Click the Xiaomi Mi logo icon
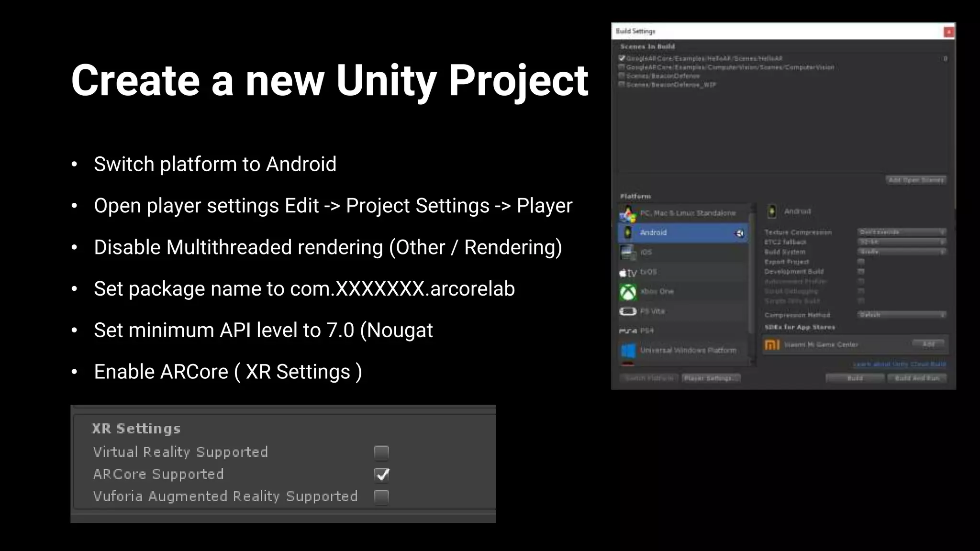This screenshot has height=551, width=980. (772, 344)
